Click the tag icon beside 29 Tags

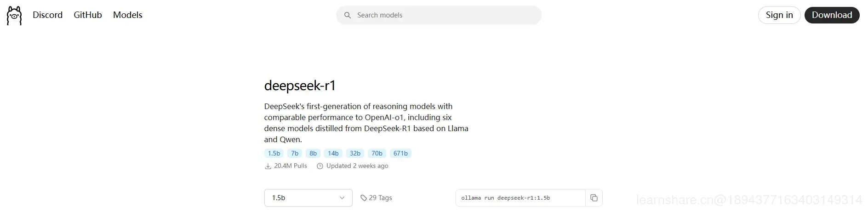[x=364, y=198]
